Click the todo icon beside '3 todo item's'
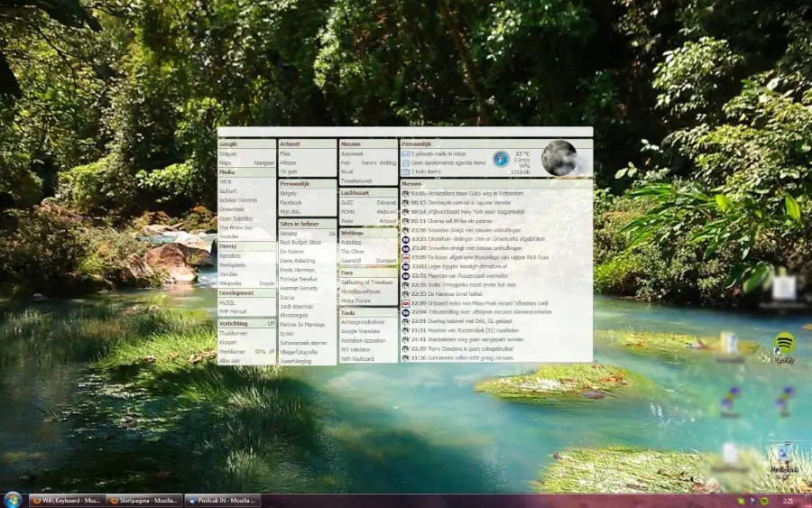The height and width of the screenshot is (508, 812). tap(405, 172)
